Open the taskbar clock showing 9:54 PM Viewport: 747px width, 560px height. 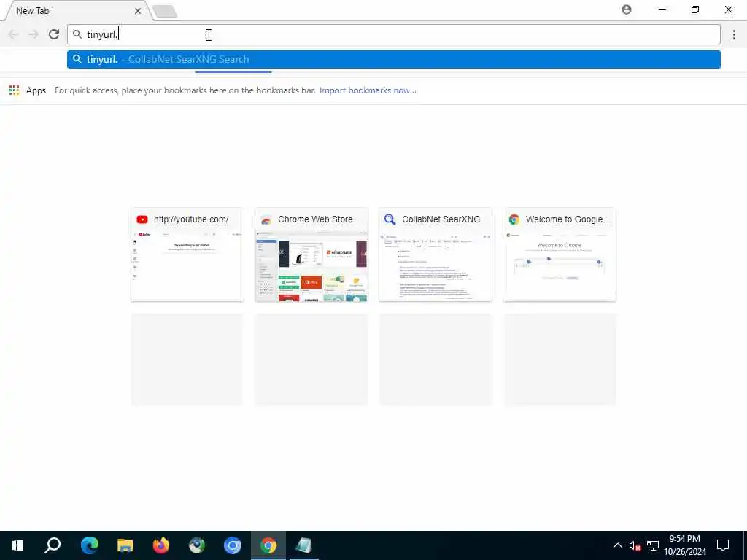(x=684, y=545)
